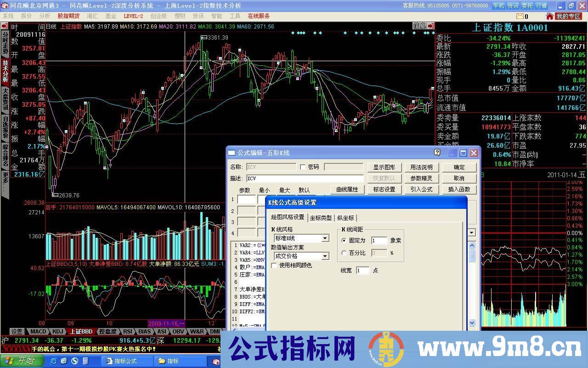This screenshot has height=368, width=588.
Task: Open the 分析 menu
Action: (x=45, y=16)
